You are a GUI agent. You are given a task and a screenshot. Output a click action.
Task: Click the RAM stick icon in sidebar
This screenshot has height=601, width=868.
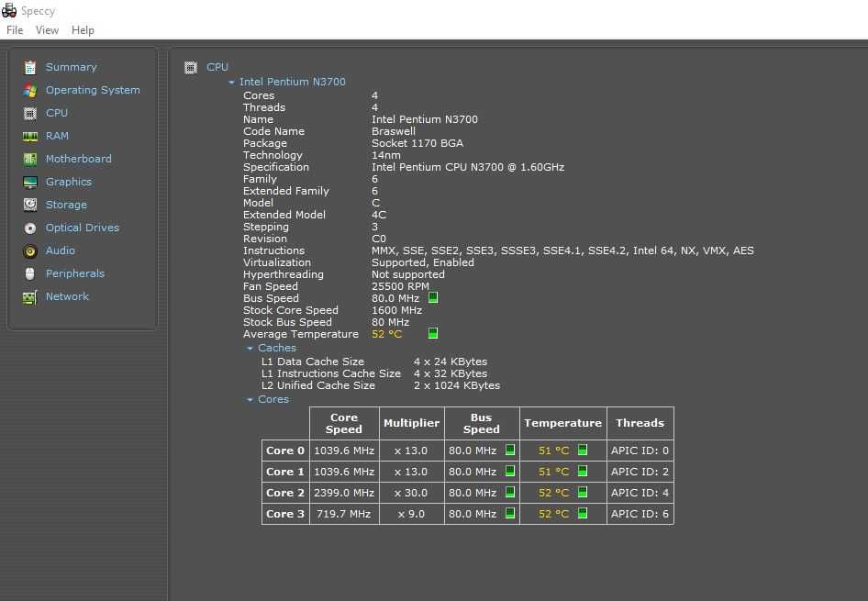point(30,136)
